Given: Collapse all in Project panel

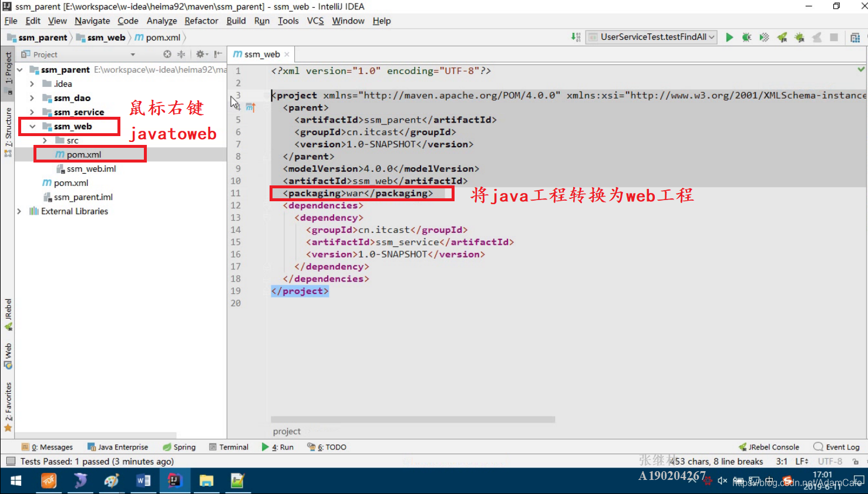Looking at the screenshot, I should 181,54.
